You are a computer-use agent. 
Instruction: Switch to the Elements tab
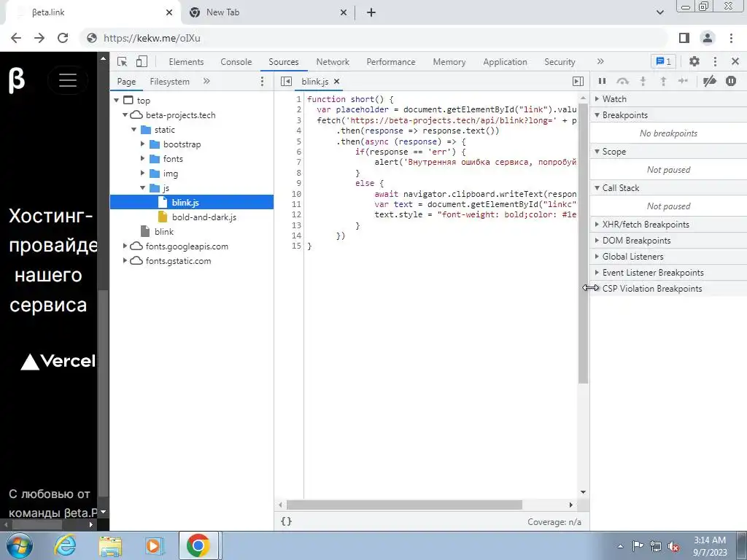pyautogui.click(x=186, y=62)
